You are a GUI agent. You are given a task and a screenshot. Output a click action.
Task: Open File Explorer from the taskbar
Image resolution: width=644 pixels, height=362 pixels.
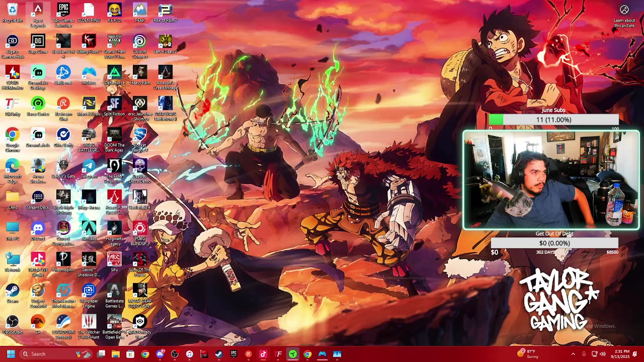click(x=116, y=354)
